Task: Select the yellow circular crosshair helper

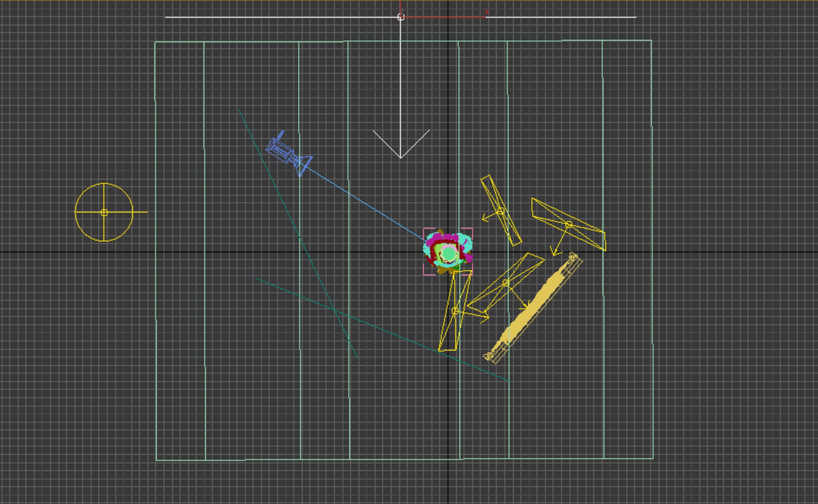Action: click(x=104, y=212)
